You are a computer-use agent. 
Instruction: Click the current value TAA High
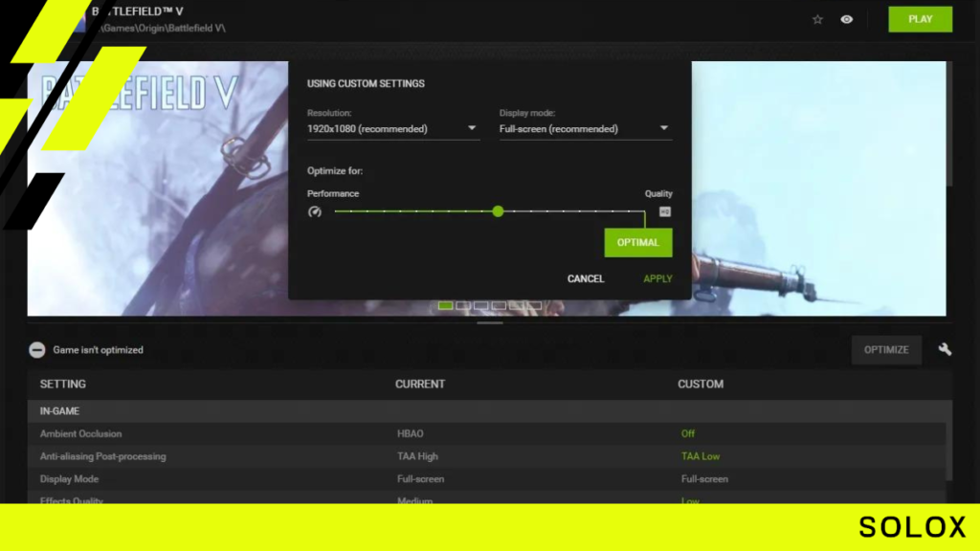tap(417, 456)
